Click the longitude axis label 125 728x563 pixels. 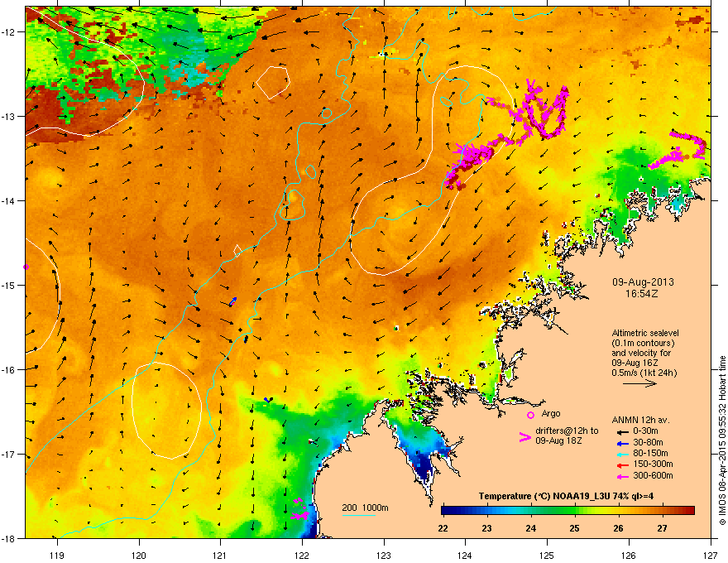click(x=547, y=555)
